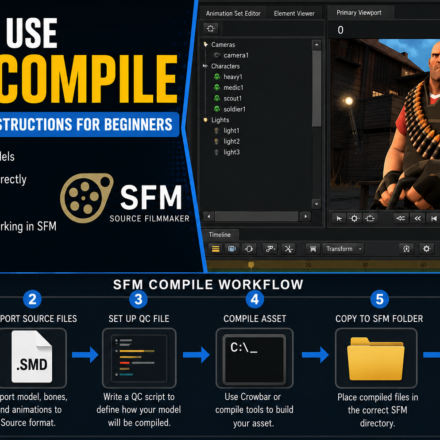Collapse the Lights group arrow

click(x=206, y=120)
